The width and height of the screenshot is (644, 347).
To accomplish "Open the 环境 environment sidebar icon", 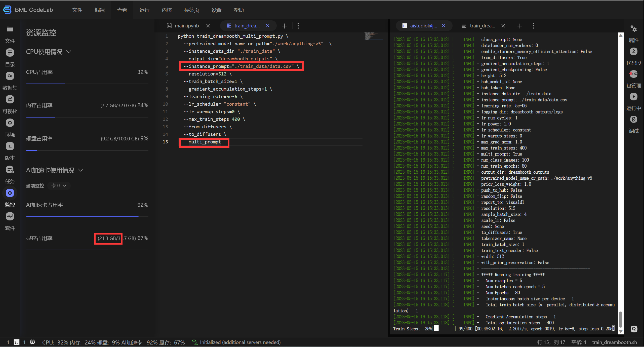I will [10, 123].
